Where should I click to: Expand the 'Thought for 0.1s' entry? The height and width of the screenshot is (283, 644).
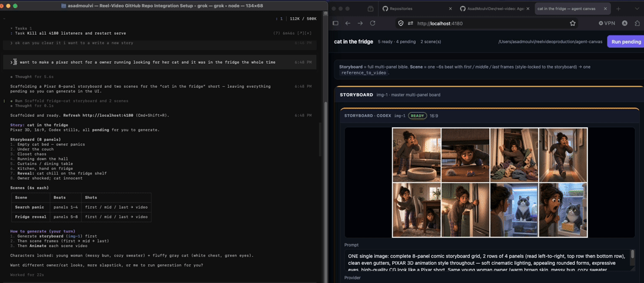31,106
